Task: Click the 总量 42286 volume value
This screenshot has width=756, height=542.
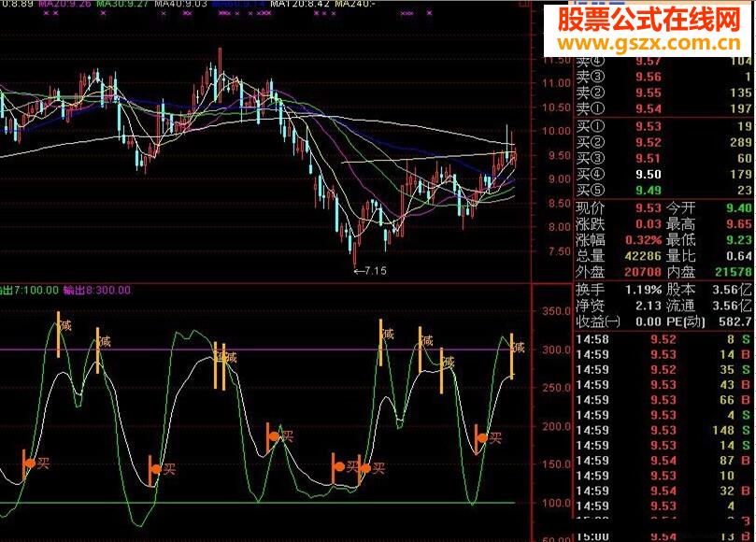Action: point(643,256)
